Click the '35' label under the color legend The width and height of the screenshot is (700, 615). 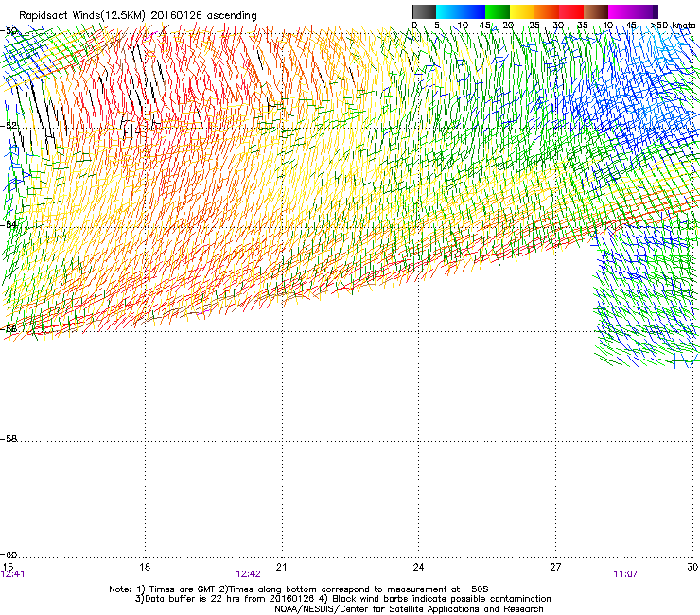click(x=583, y=26)
